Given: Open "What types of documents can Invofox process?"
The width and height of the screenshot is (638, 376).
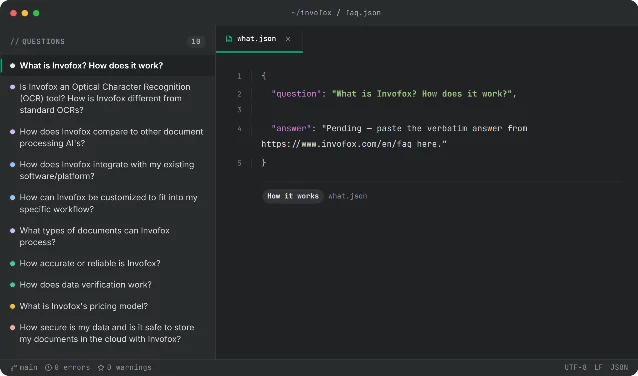Looking at the screenshot, I should [108, 236].
